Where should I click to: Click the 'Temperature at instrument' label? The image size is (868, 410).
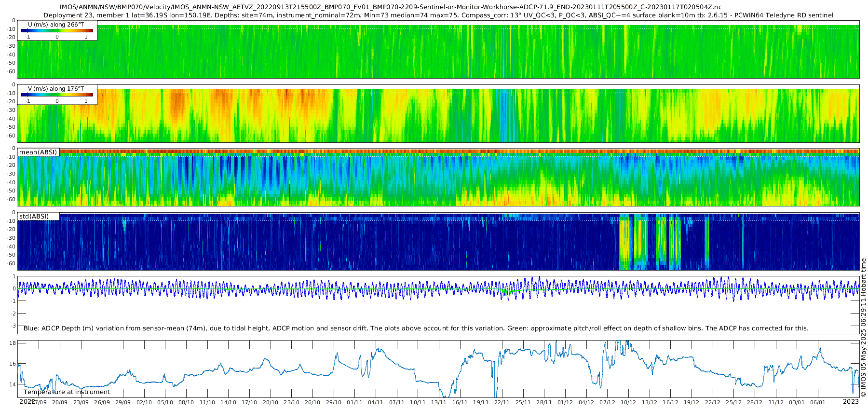click(67, 392)
